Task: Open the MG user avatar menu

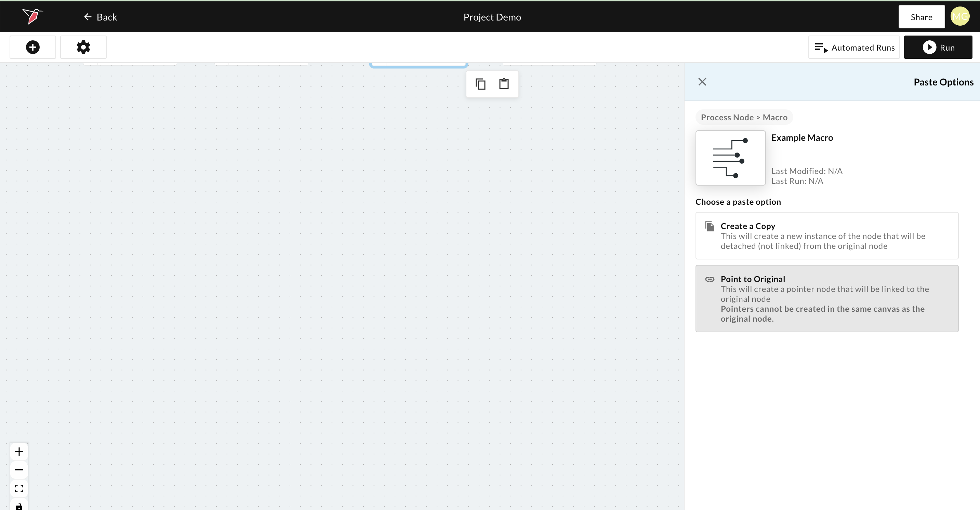Action: click(x=960, y=17)
